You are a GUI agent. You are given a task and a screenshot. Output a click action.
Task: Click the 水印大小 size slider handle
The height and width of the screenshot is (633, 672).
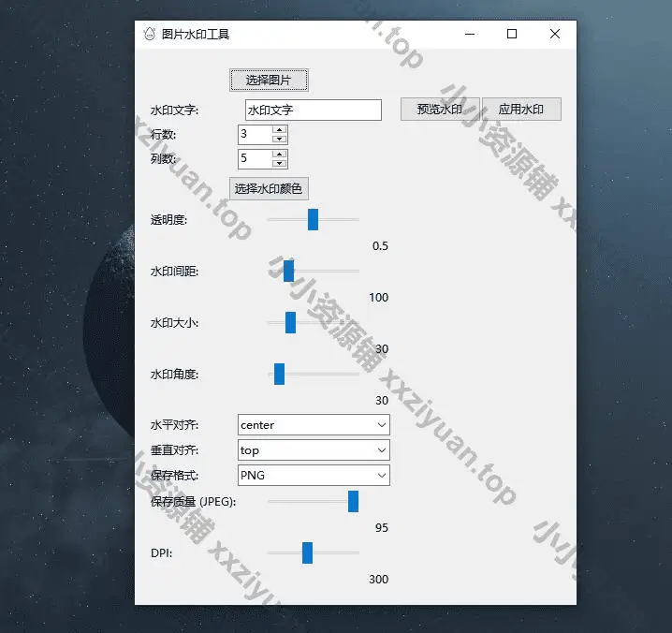point(290,322)
